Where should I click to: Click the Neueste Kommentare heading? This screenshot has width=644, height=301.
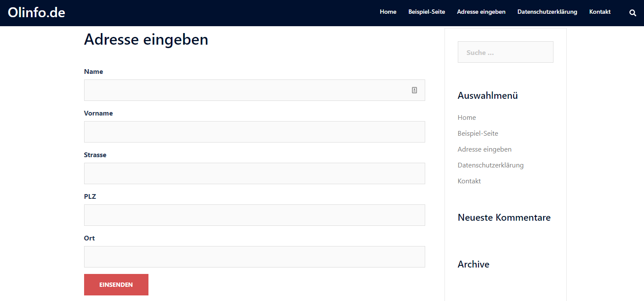pyautogui.click(x=504, y=218)
